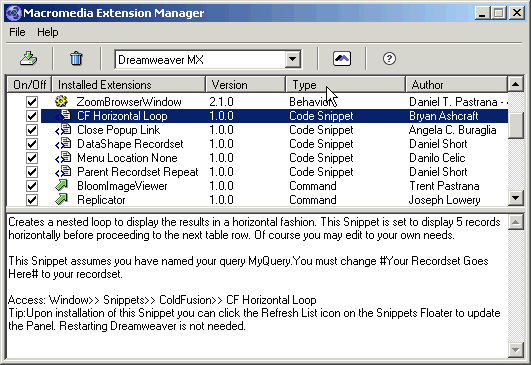Screen dimensions: 531x365
Task: Uncheck the BloomImageViewer extension
Action: point(32,186)
